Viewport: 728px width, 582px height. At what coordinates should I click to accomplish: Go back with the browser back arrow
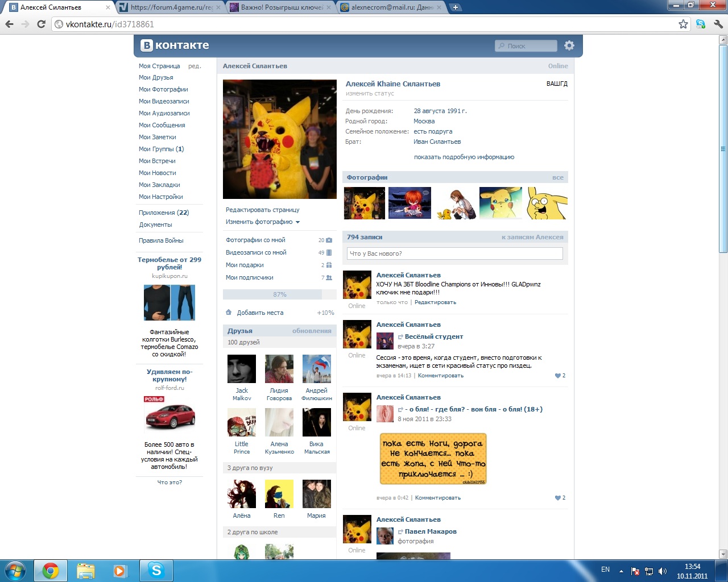click(9, 24)
